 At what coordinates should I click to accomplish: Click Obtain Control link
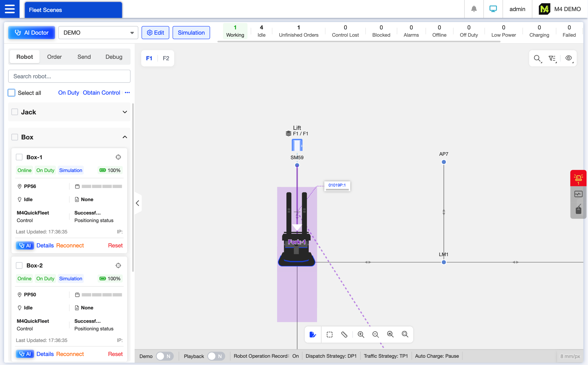101,93
